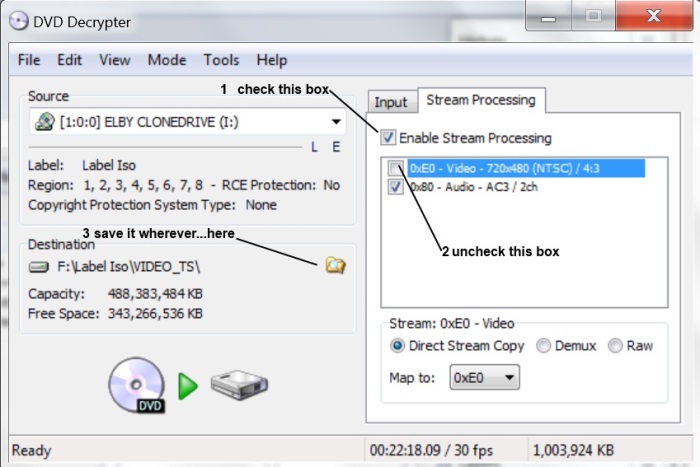The width and height of the screenshot is (700, 467).
Task: Toggle Enable Stream Processing checkbox
Action: pyautogui.click(x=388, y=138)
